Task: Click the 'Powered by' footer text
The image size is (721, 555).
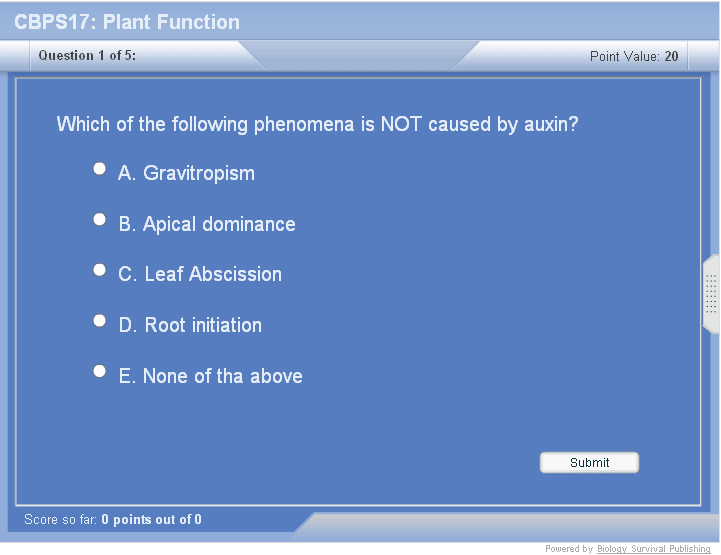Action: click(x=568, y=549)
